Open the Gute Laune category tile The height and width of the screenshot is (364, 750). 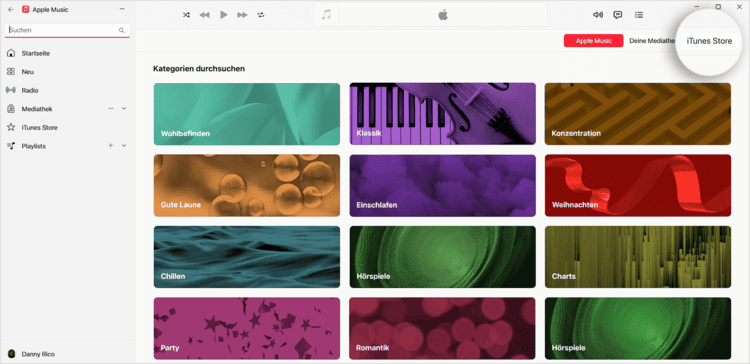(x=247, y=185)
